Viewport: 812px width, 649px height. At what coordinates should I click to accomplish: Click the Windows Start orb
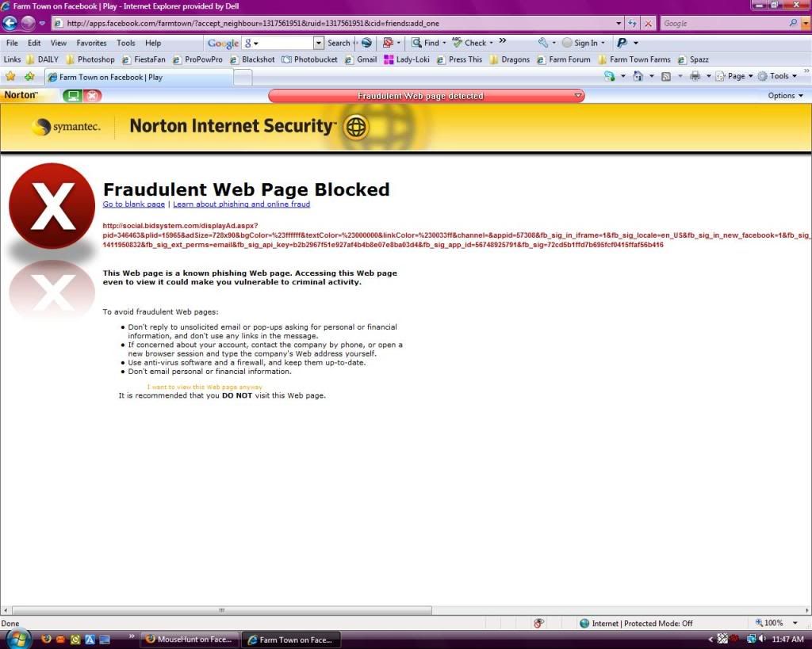(x=17, y=639)
